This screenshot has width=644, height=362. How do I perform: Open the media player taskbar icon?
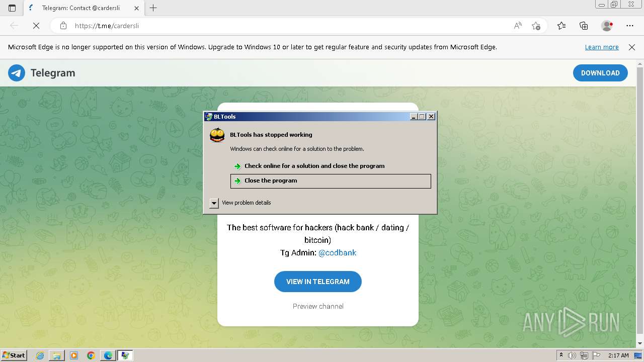click(x=74, y=355)
